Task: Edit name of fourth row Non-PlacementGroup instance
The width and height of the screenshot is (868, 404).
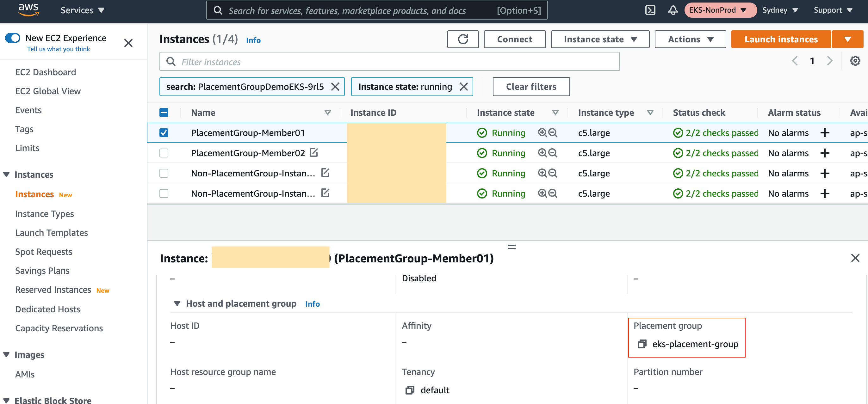Action: [325, 193]
